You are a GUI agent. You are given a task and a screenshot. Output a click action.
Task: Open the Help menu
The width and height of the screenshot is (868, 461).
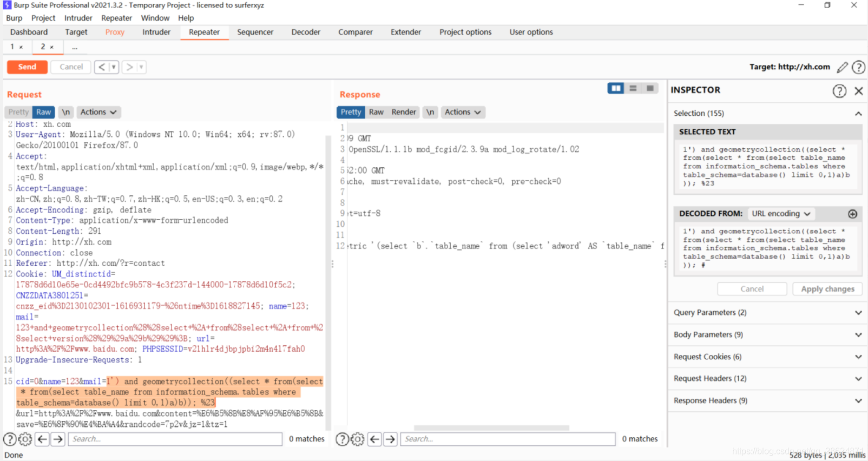point(186,18)
